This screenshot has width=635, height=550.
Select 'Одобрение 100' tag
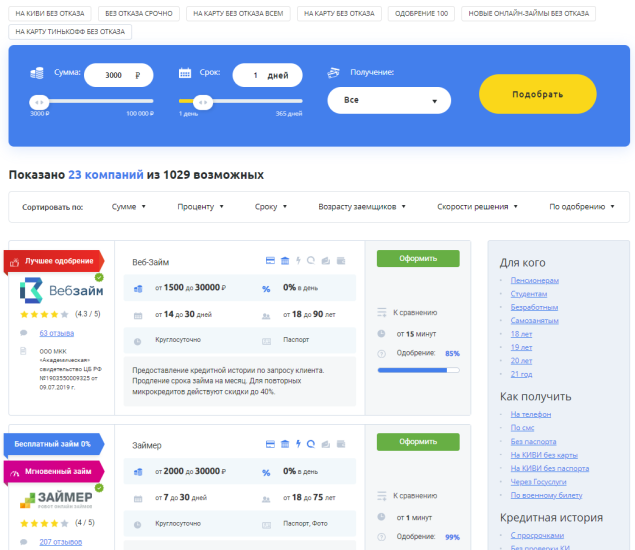[421, 13]
